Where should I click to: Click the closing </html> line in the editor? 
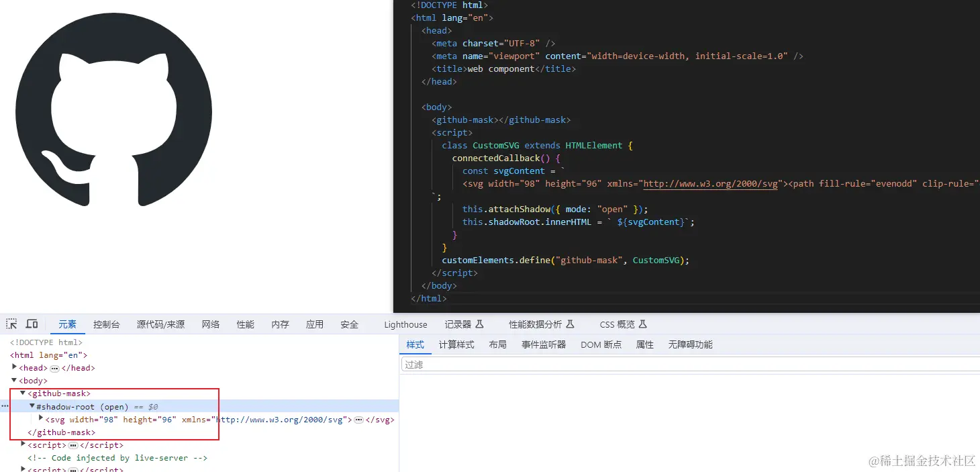point(429,298)
